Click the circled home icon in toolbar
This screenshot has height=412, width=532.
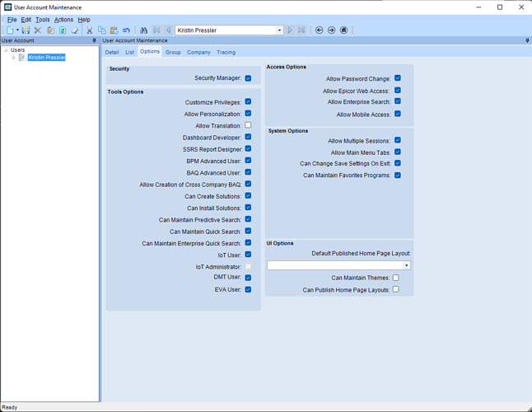click(x=343, y=30)
